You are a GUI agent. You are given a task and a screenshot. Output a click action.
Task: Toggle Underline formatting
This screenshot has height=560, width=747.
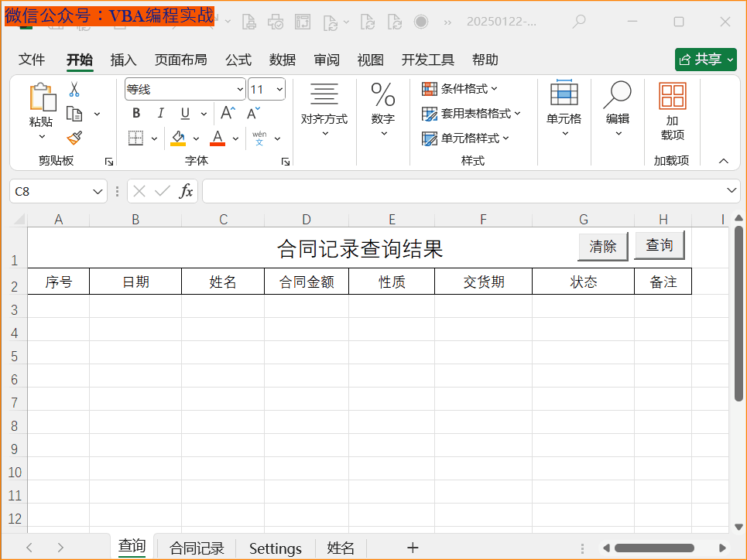point(185,114)
